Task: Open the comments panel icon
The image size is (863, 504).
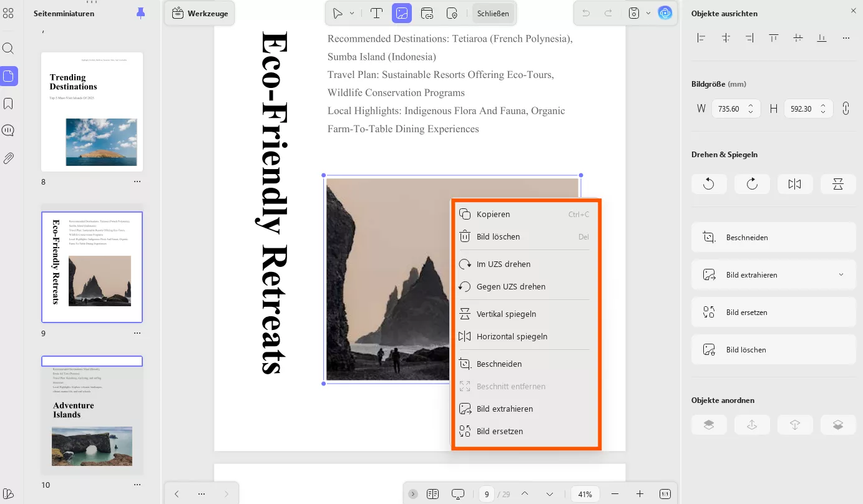Action: coord(8,131)
